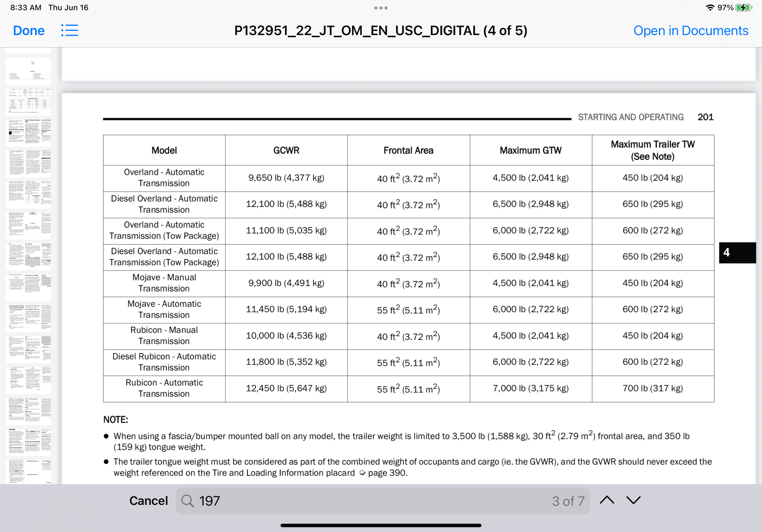Tap Done to close the document
This screenshot has width=762, height=532.
(x=29, y=31)
